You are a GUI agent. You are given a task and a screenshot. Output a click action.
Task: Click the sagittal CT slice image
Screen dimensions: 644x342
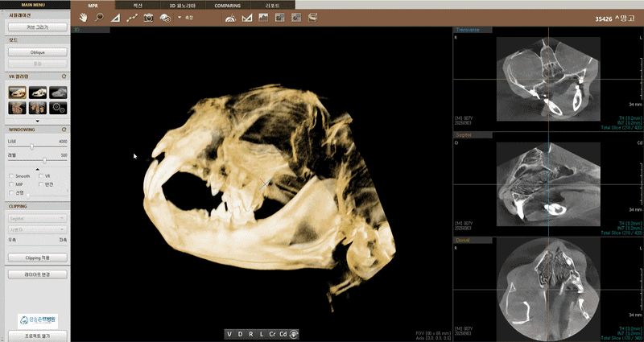coord(548,184)
